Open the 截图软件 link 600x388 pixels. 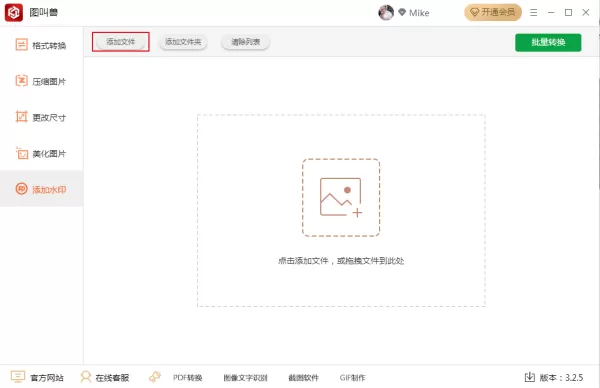click(303, 378)
